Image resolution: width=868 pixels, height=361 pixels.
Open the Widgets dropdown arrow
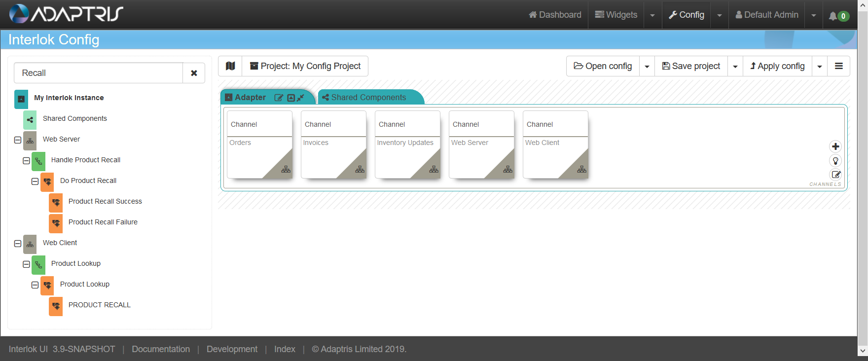[x=652, y=15]
